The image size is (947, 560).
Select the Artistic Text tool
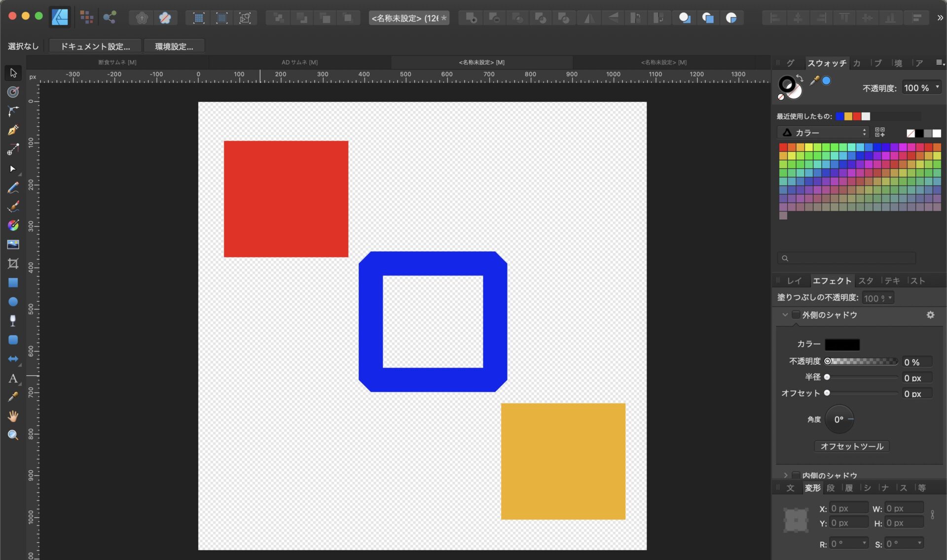[13, 378]
